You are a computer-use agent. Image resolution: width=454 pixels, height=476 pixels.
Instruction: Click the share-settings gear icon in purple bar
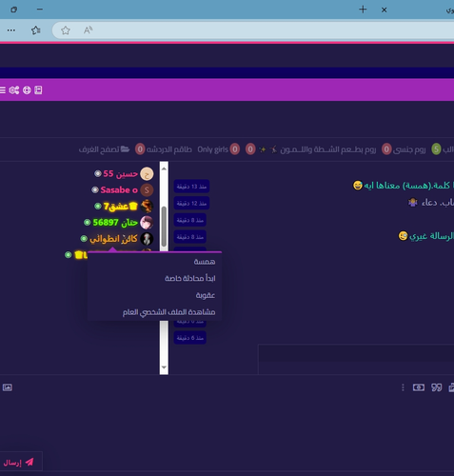click(x=14, y=90)
